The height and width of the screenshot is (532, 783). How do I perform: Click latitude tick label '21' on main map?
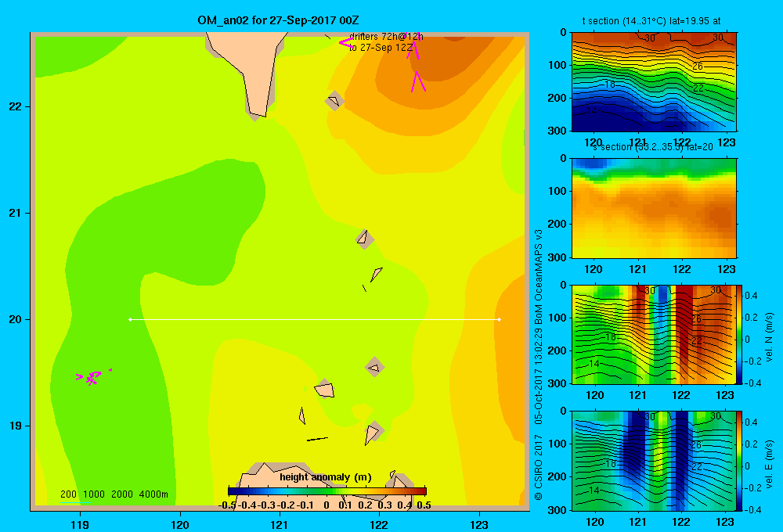click(16, 213)
